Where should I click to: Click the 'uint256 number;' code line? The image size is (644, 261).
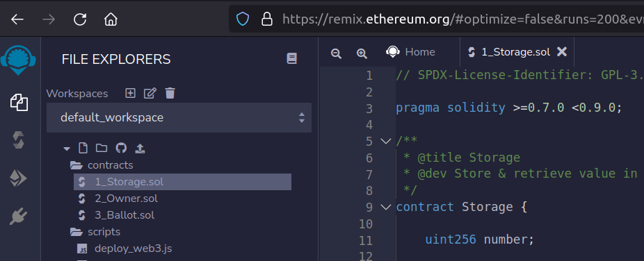coord(480,239)
